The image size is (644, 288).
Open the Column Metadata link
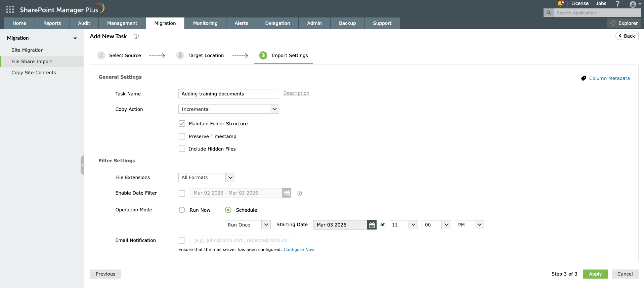609,78
